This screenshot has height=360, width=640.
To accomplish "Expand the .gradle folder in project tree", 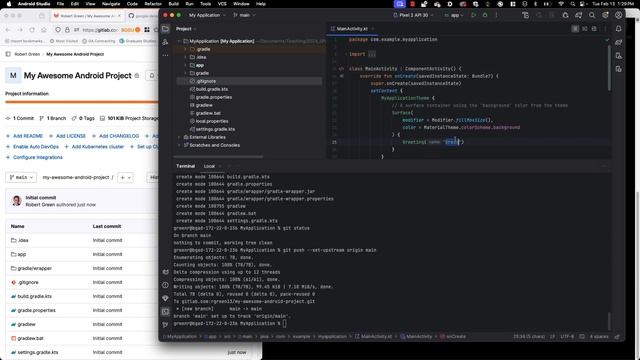I will [x=186, y=49].
